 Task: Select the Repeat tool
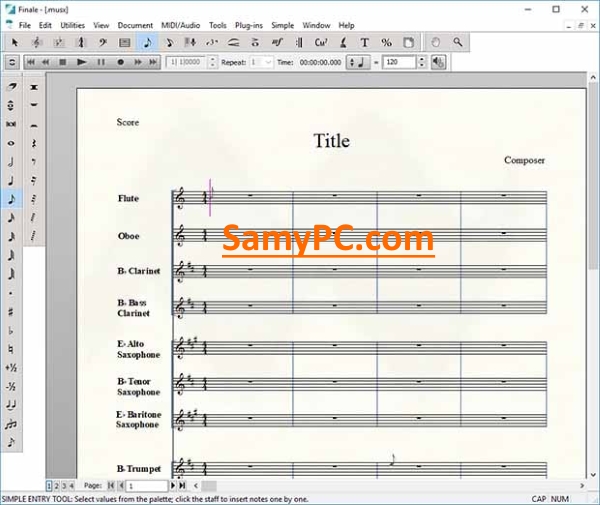click(x=299, y=42)
